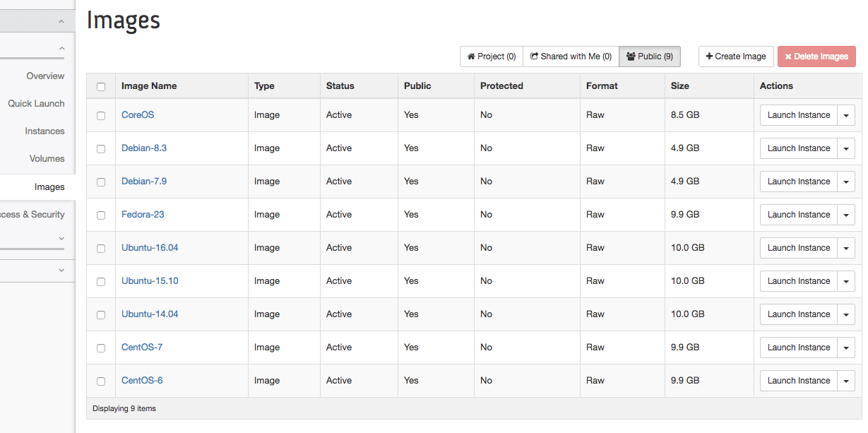Expand the Debian-8.3 actions dropdown arrow
This screenshot has height=433, width=868.
pos(846,148)
